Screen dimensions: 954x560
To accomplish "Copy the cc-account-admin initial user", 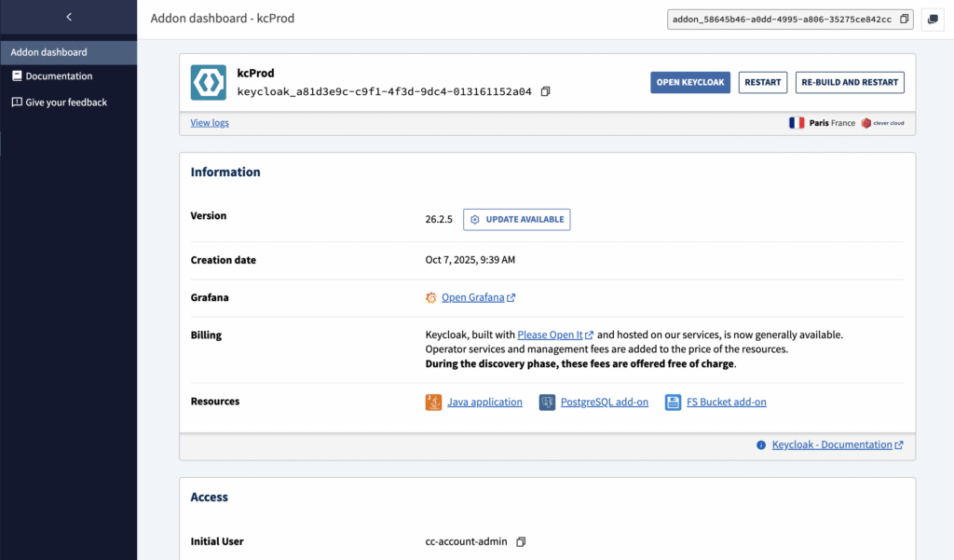I will 521,541.
